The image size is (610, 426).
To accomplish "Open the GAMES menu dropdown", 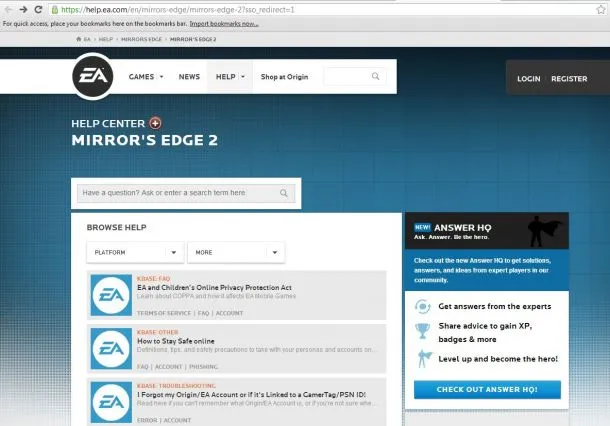I will pos(146,77).
